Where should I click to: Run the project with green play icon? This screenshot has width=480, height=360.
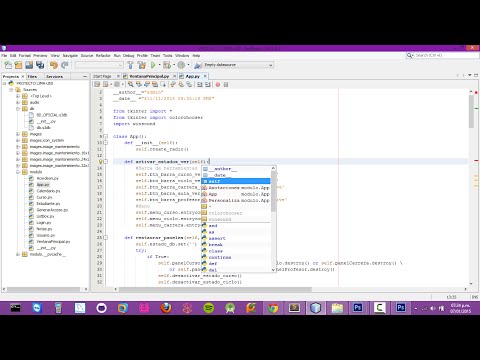point(153,65)
